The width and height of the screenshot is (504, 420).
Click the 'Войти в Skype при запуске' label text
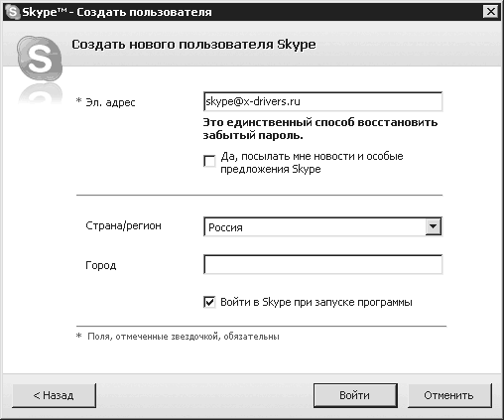(316, 303)
